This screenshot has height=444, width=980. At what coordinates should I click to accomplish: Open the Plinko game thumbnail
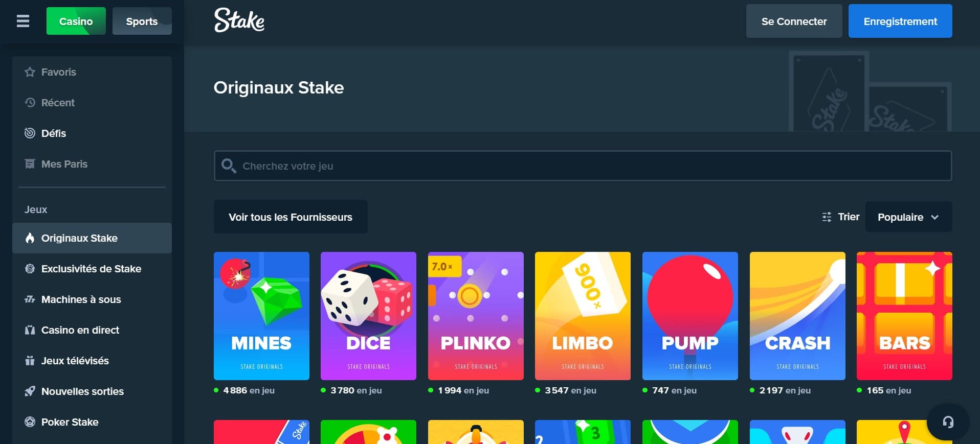[x=476, y=316]
